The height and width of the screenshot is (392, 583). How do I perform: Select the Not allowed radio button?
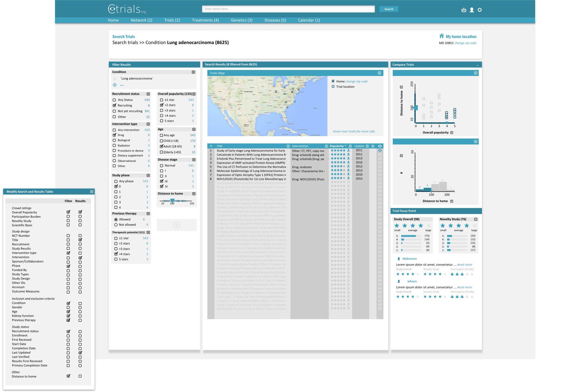click(116, 225)
